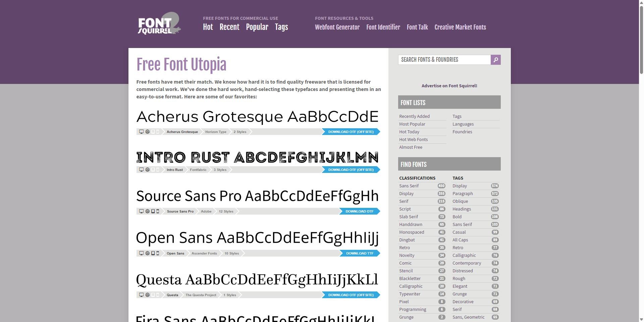This screenshot has height=322, width=644.
Task: Download Acherus Grotesque OTF offsite
Action: (x=351, y=132)
